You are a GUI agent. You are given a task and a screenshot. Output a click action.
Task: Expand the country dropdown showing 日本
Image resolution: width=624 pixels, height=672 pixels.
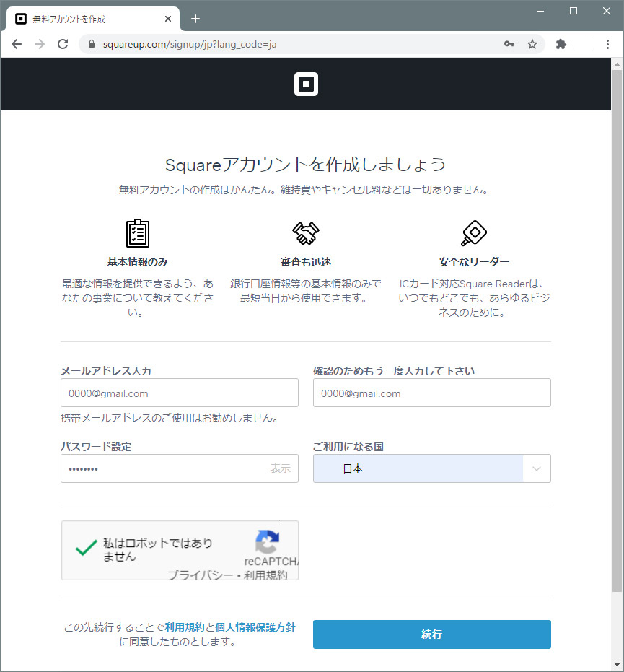click(x=536, y=468)
